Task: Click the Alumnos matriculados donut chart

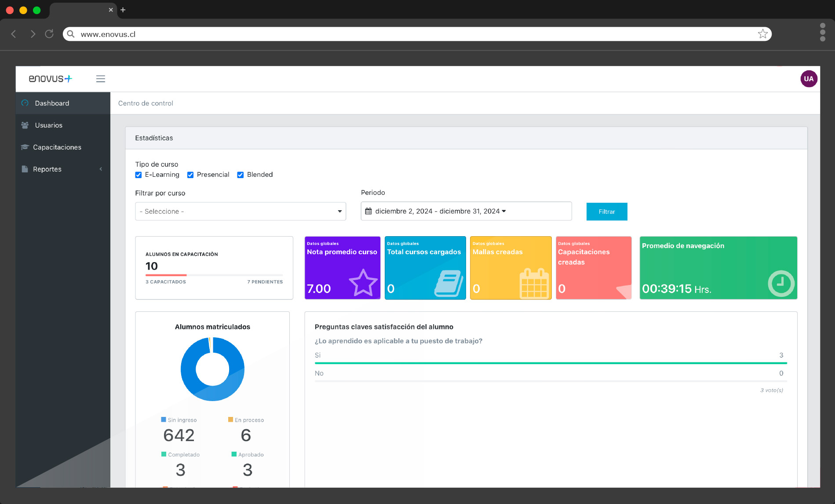Action: [x=212, y=369]
